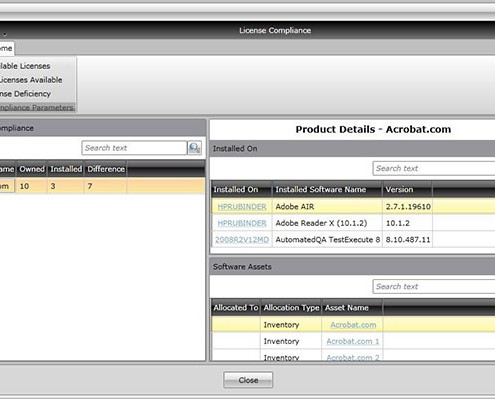Screen dimensions: 495x400
Task: Select the Installed value 3 cell
Action: pyautogui.click(x=66, y=186)
